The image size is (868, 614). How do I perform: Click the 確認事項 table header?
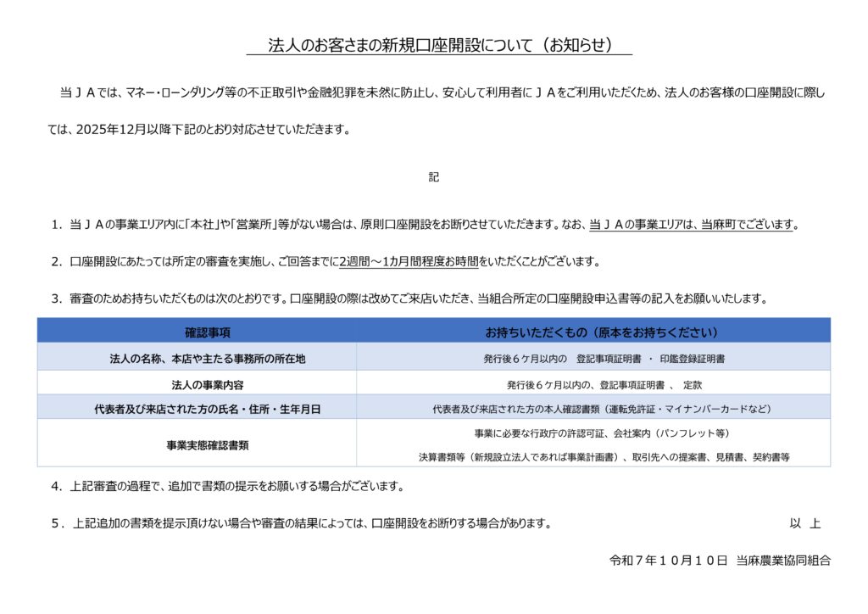point(197,331)
